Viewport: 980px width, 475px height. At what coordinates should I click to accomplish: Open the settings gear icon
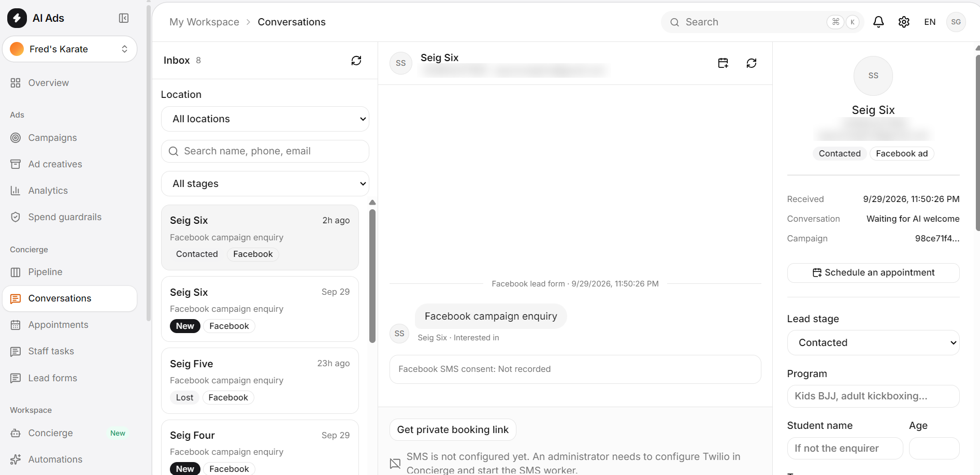[904, 22]
